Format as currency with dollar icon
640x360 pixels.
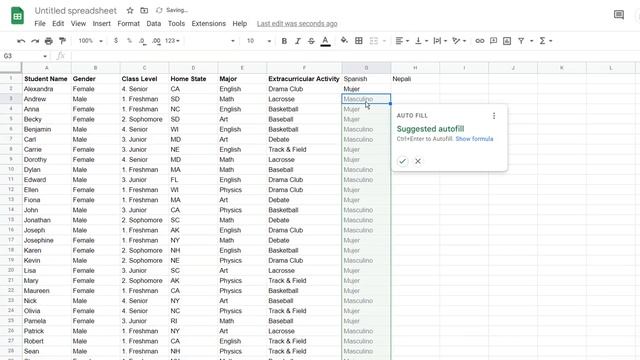click(x=116, y=41)
